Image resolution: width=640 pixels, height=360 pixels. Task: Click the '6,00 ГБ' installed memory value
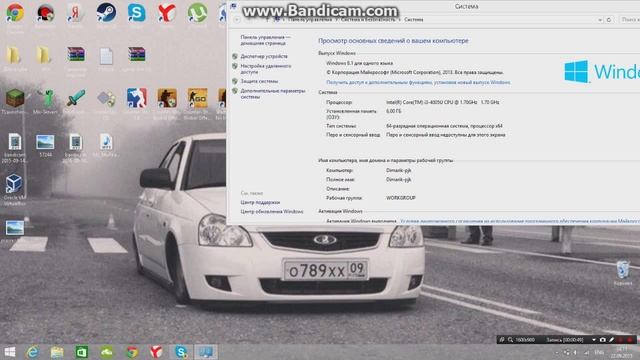pos(393,111)
